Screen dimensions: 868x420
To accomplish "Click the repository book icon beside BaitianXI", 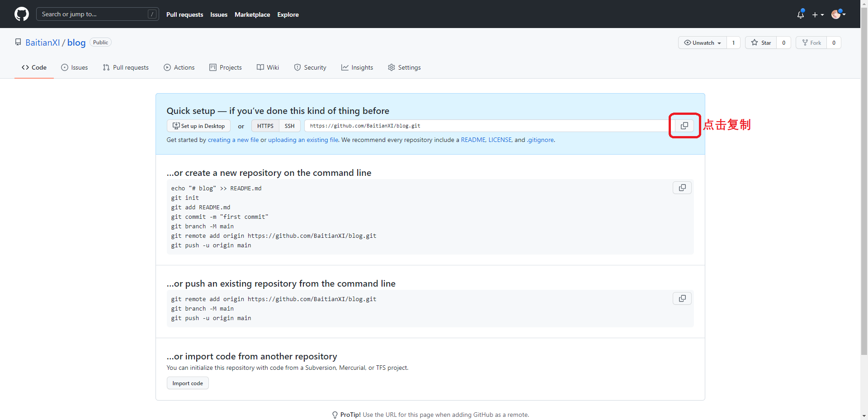I will 18,42.
